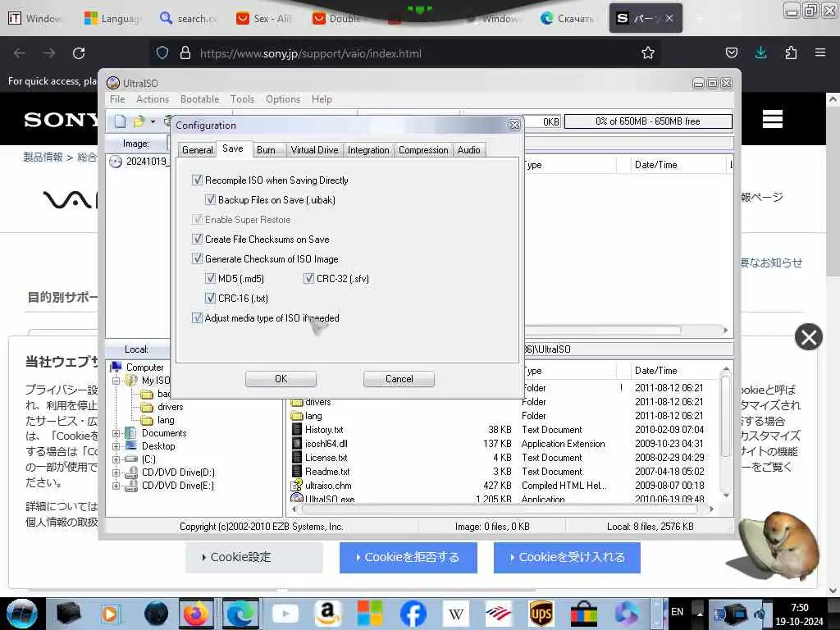Click vertical scrollbar of local file list
840x630 pixels.
pyautogui.click(x=725, y=416)
